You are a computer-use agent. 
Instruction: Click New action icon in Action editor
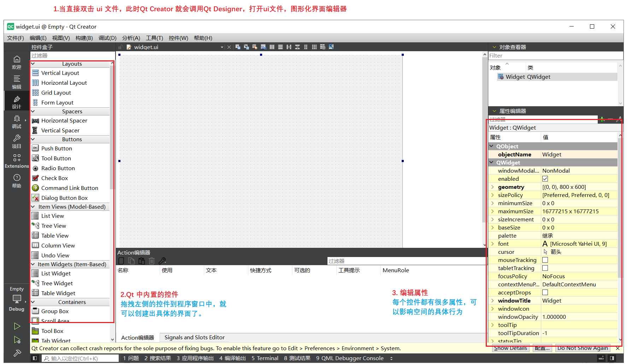click(121, 261)
